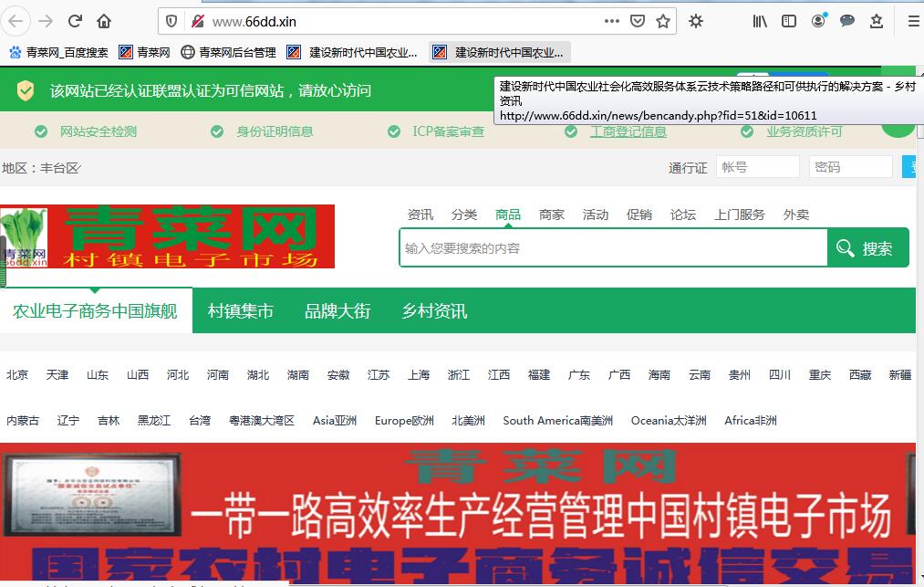Open 品牌大街 nav item
924x587 pixels.
coord(337,311)
